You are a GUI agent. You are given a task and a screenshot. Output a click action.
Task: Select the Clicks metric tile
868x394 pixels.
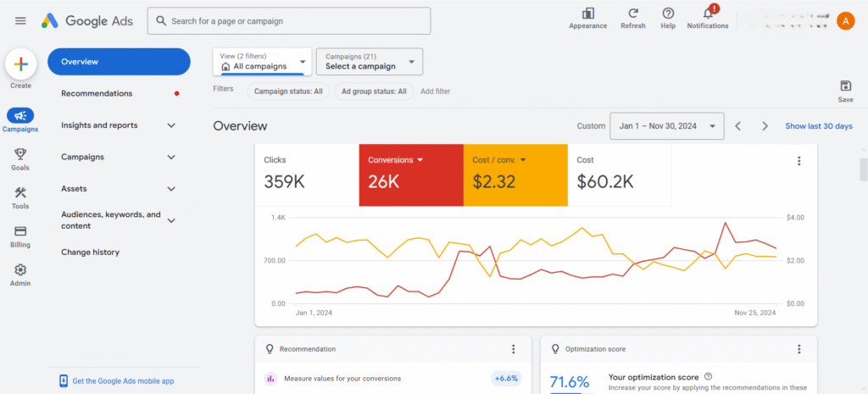307,175
